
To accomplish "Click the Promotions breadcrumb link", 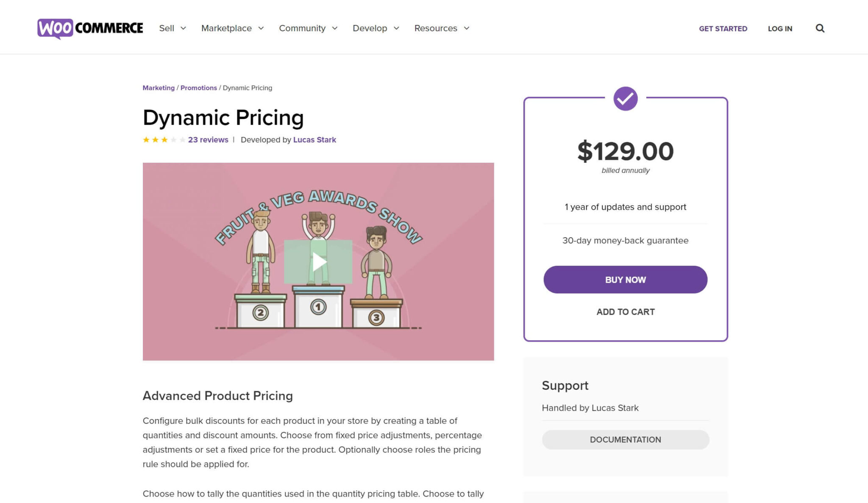I will tap(199, 87).
